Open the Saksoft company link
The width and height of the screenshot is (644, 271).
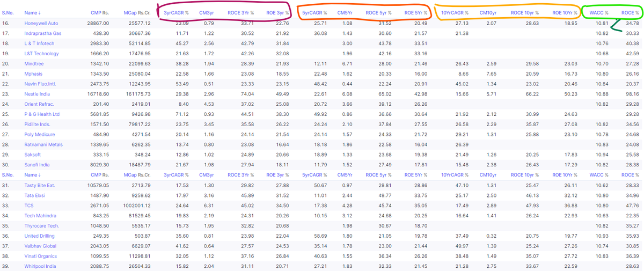point(33,155)
